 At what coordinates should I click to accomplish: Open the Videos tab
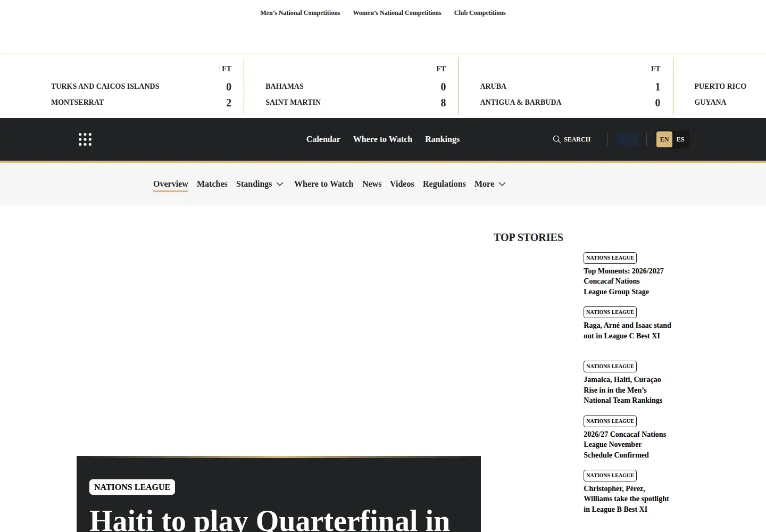402,184
